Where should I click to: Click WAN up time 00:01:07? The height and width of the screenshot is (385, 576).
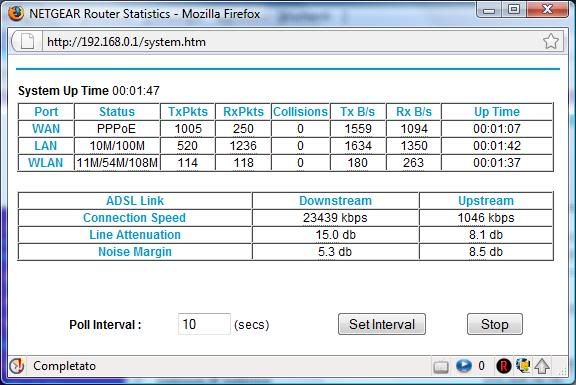coord(497,129)
